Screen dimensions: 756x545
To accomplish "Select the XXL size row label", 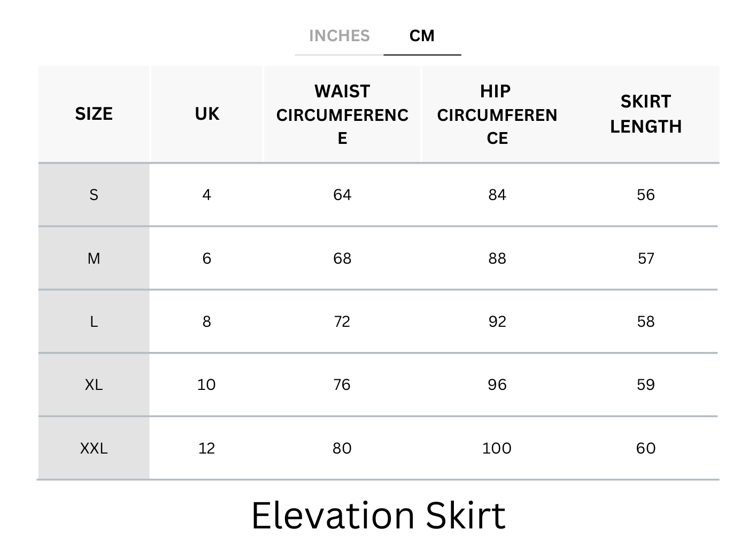I will point(94,448).
